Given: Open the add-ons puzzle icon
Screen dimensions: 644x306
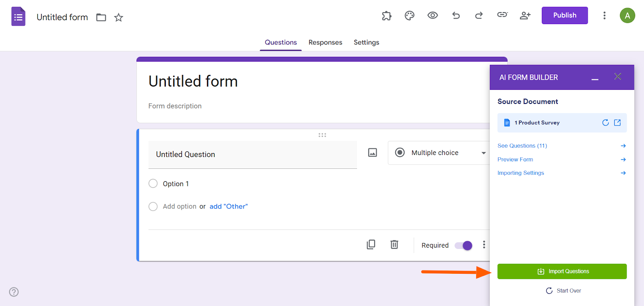Looking at the screenshot, I should point(386,16).
